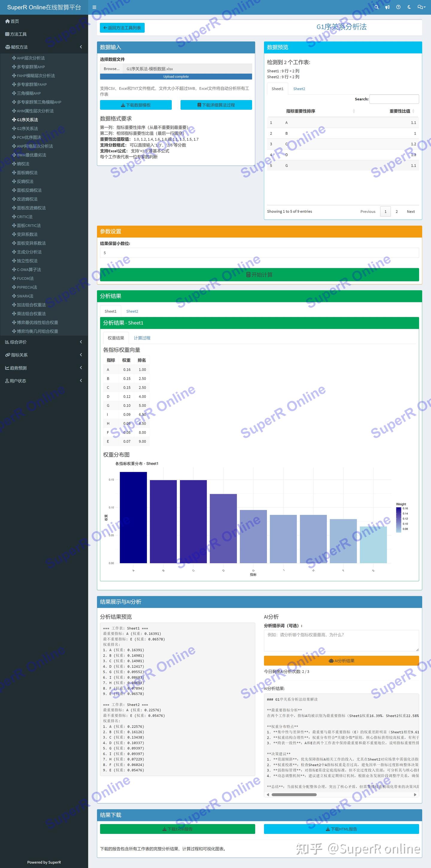The height and width of the screenshot is (868, 431).
Task: Open help via the question mark icon
Action: click(x=398, y=7)
